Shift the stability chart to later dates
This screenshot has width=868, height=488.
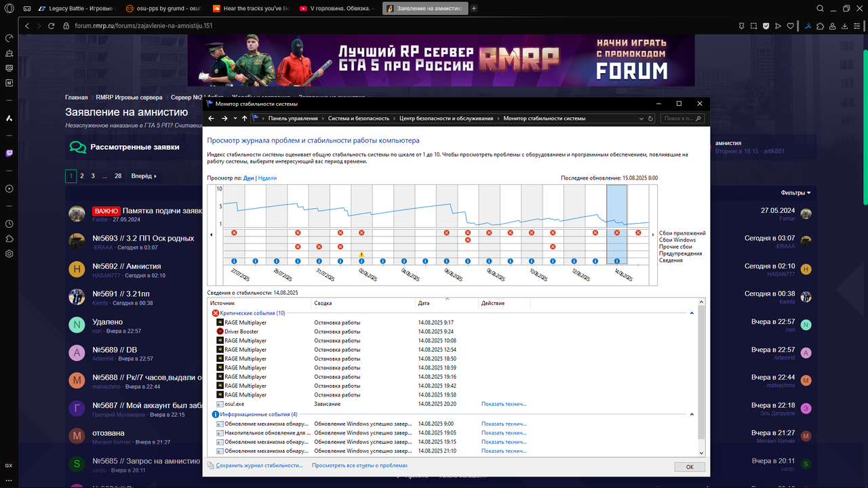coord(654,235)
